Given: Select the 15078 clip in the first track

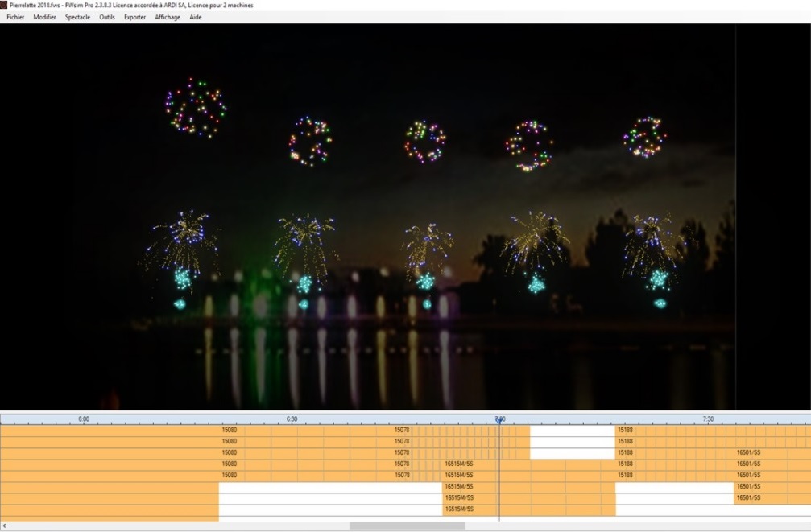Looking at the screenshot, I should pos(402,430).
